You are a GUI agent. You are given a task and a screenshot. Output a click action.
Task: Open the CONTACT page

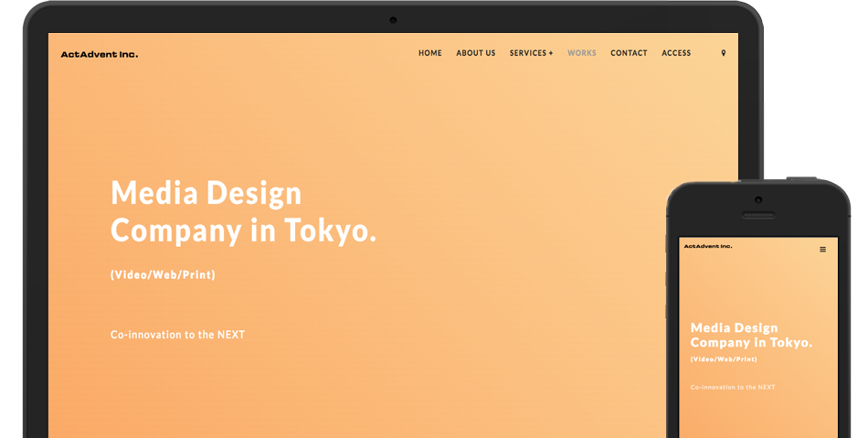click(x=629, y=53)
